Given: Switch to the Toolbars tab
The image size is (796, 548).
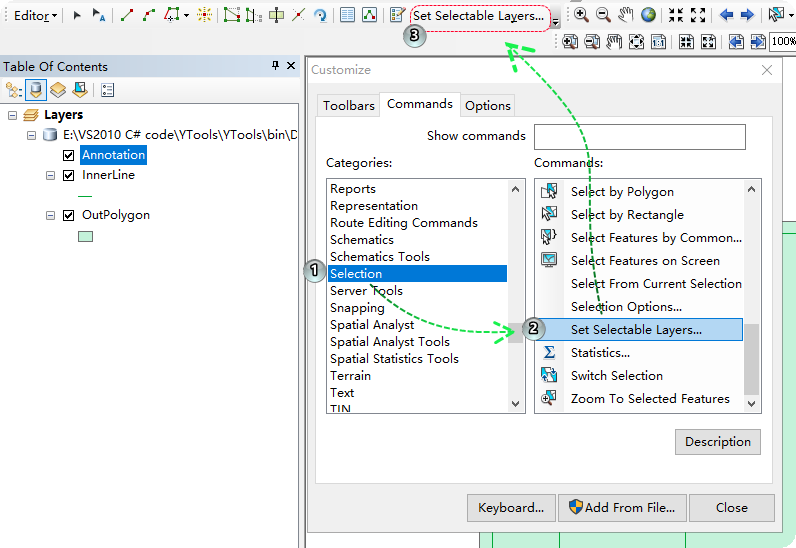Looking at the screenshot, I should tap(349, 106).
